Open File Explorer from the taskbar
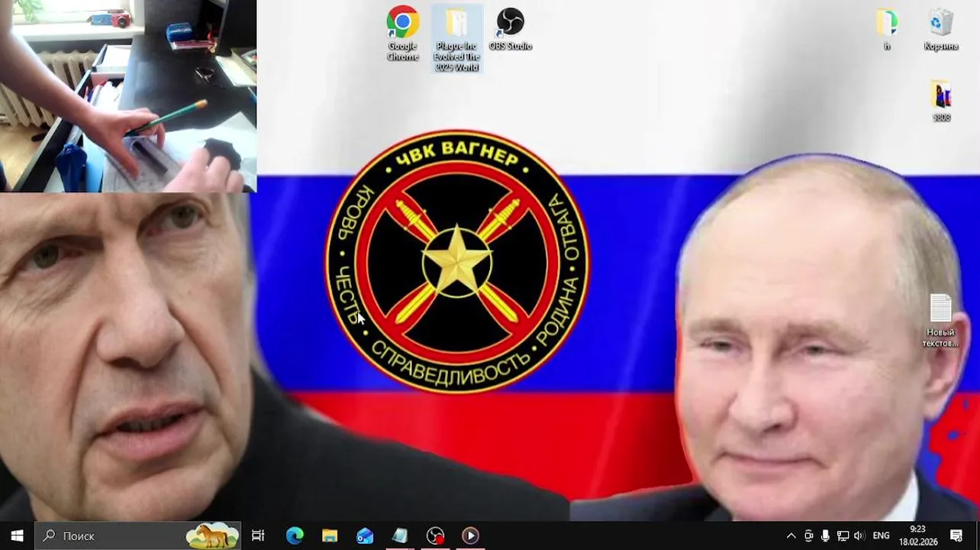The height and width of the screenshot is (550, 980). tap(330, 535)
